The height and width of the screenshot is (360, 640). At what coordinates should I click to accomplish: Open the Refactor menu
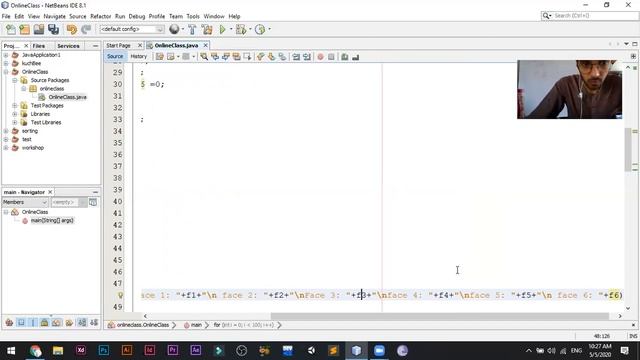point(100,16)
